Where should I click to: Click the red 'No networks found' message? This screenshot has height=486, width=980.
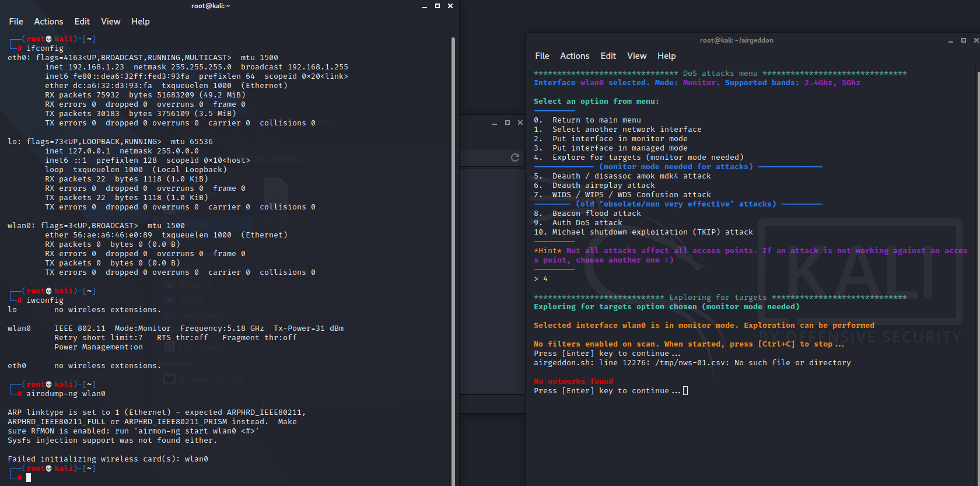573,382
